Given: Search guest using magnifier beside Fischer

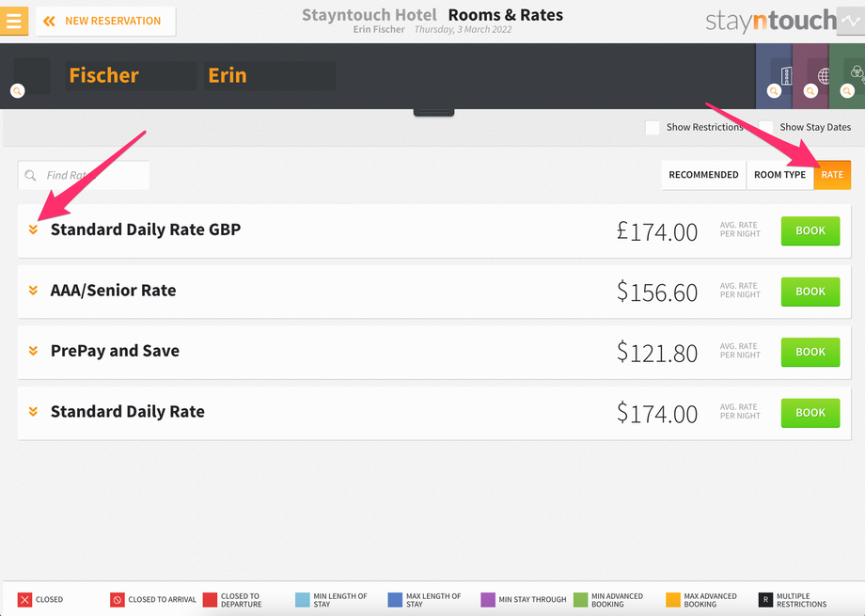Looking at the screenshot, I should (18, 90).
